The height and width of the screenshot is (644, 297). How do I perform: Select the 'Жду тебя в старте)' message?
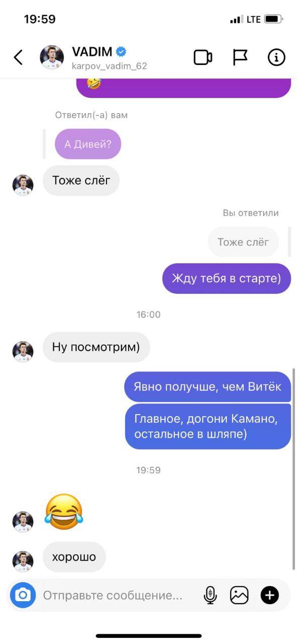pos(227,278)
